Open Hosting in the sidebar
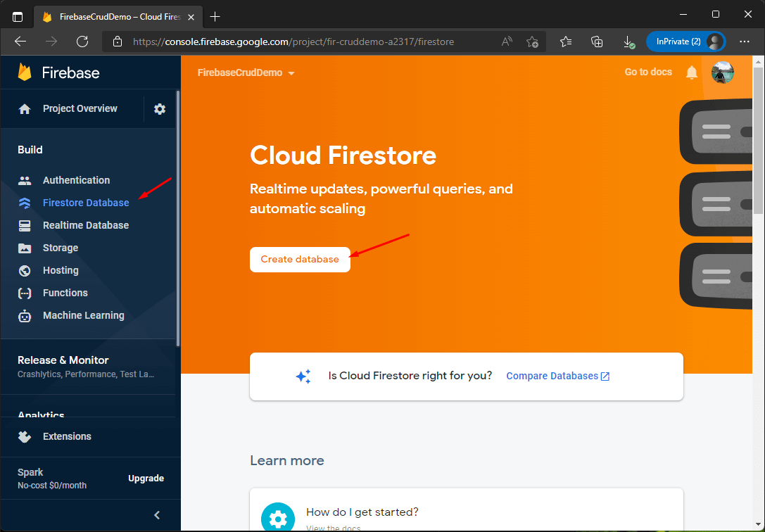 pyautogui.click(x=61, y=270)
